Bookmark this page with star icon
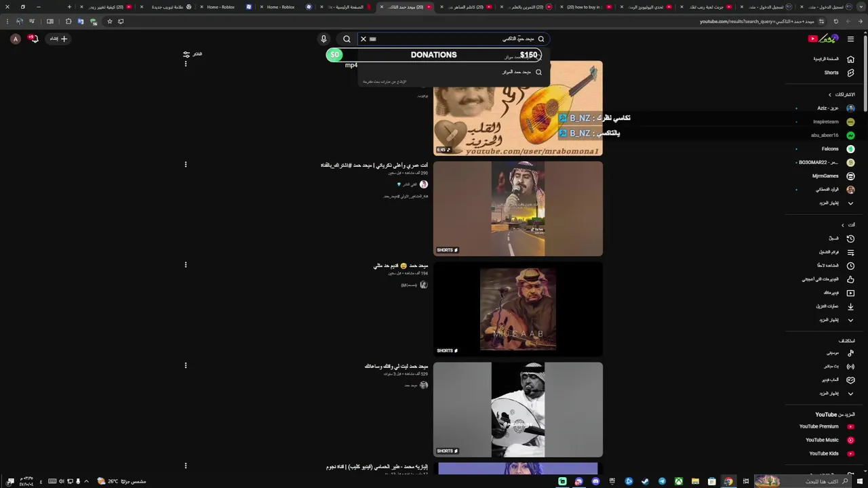 (x=110, y=21)
